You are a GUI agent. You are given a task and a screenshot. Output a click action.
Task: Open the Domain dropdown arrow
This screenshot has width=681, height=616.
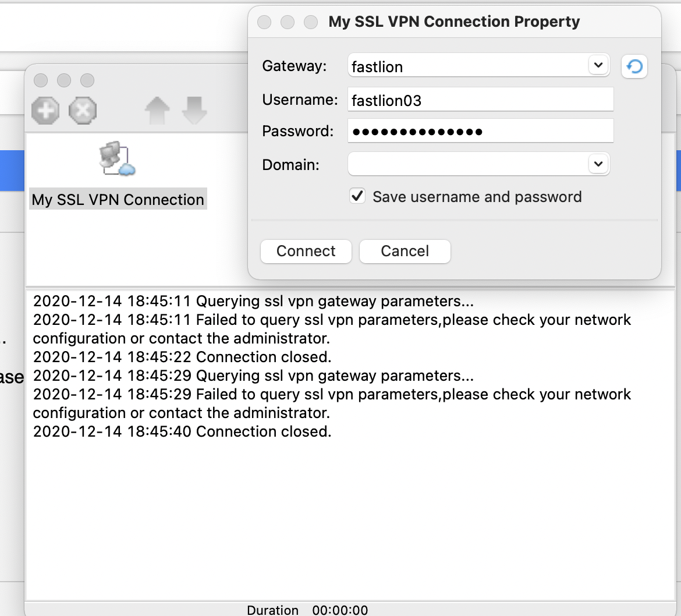pyautogui.click(x=598, y=164)
